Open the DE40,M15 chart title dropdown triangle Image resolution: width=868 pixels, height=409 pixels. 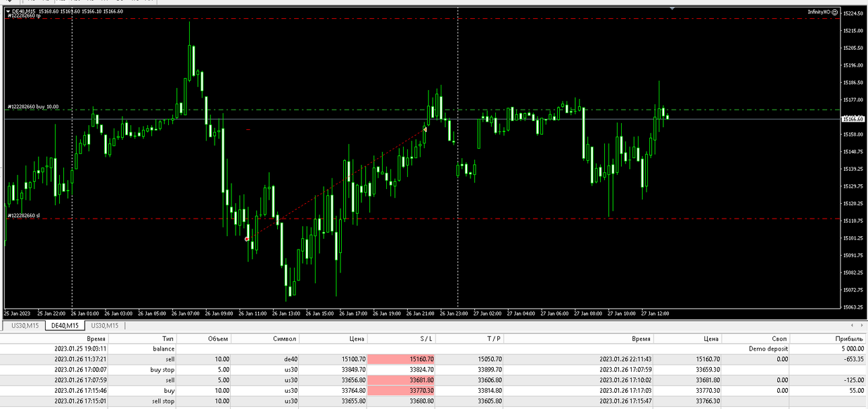(x=8, y=11)
